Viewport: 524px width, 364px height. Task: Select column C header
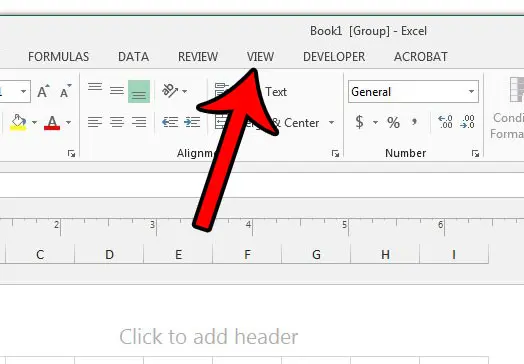(x=40, y=254)
